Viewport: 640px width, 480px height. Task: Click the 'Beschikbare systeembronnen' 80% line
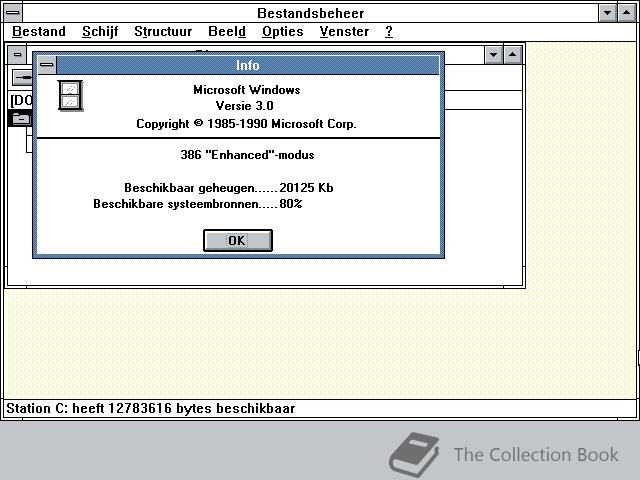(198, 204)
